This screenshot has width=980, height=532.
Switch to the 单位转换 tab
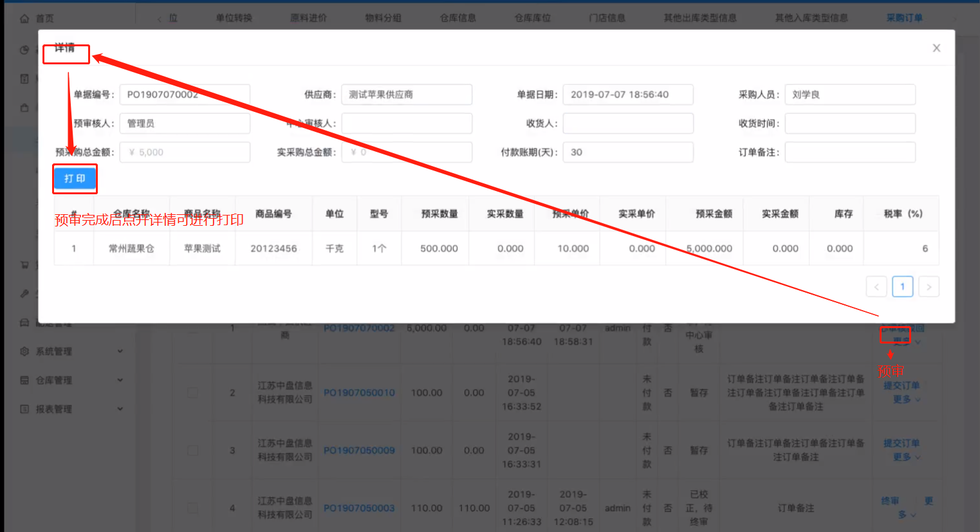pos(234,18)
